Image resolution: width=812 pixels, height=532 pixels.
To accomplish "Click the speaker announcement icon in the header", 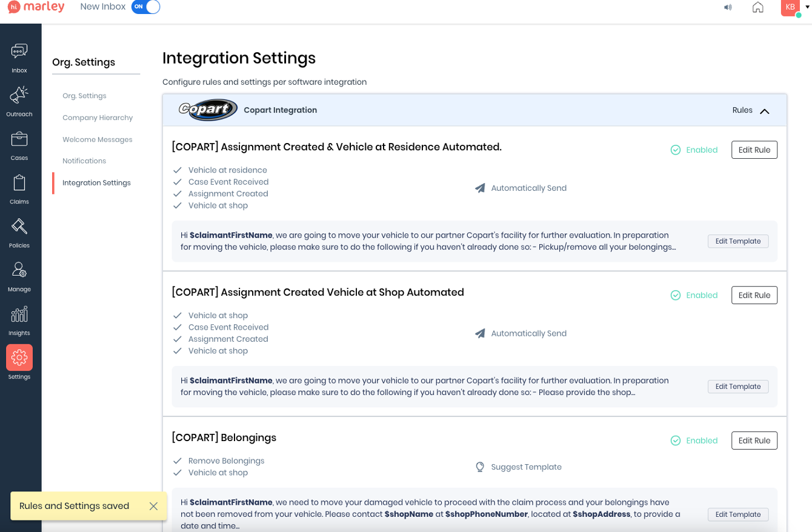I will coord(728,7).
